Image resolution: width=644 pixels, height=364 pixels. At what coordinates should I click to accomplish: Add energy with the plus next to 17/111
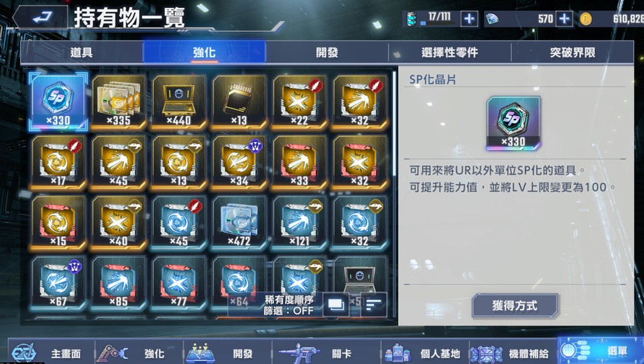(x=470, y=19)
